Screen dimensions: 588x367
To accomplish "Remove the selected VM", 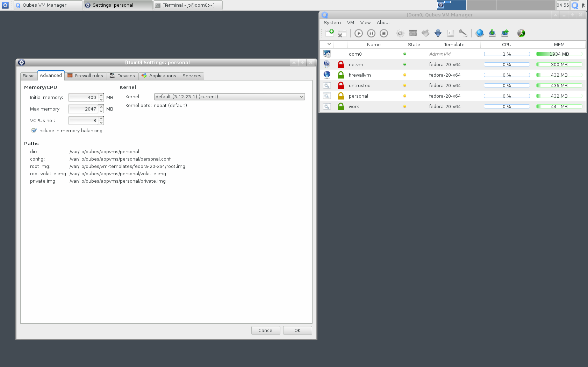I will (342, 33).
